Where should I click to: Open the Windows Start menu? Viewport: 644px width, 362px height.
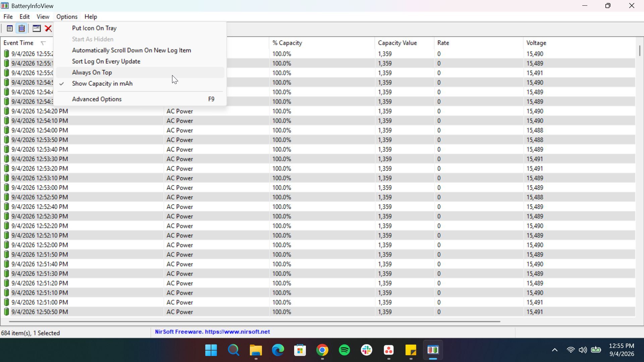211,351
